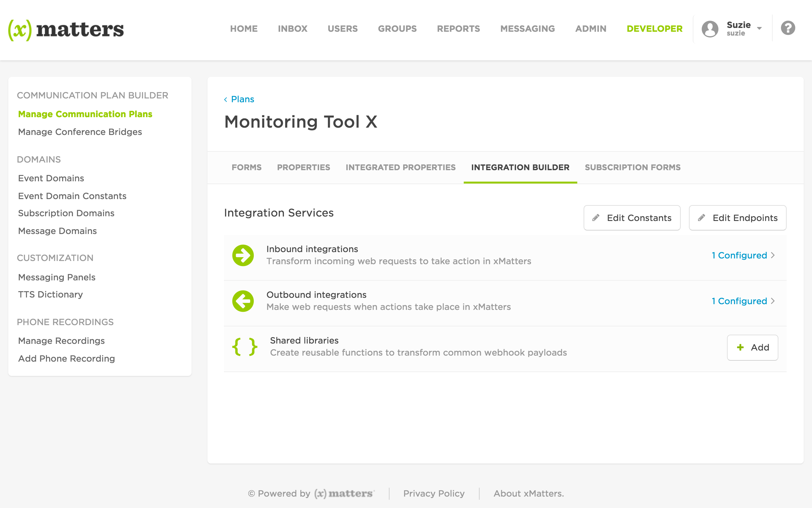Open Manage Recordings
Viewport: 812px width, 508px height.
(62, 341)
